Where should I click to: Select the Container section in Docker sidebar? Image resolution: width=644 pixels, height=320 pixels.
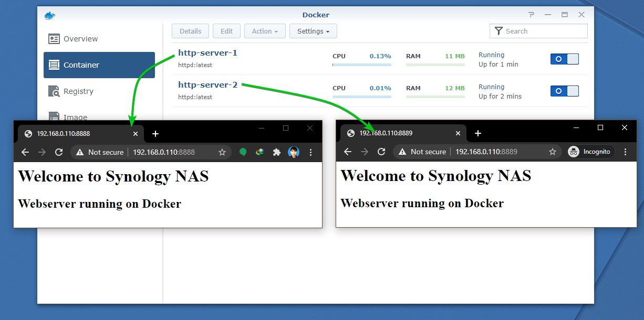click(x=99, y=65)
